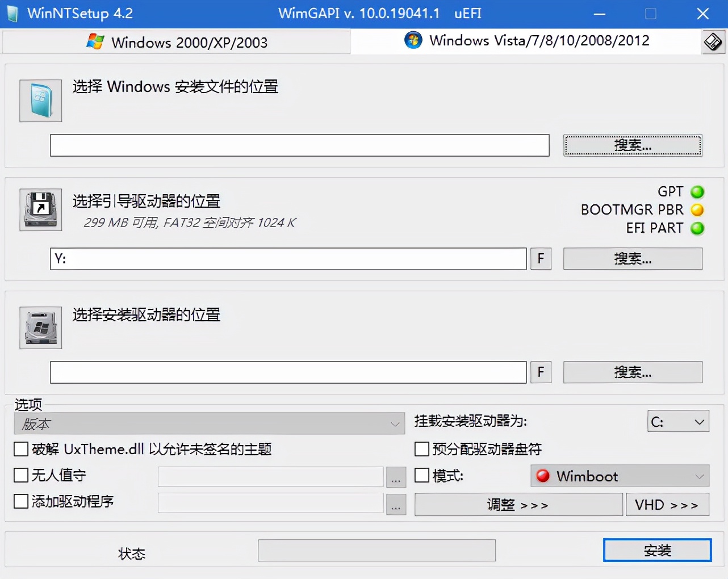Click the yellow BOOTMGR PBR light
The width and height of the screenshot is (728, 579).
pyautogui.click(x=697, y=210)
